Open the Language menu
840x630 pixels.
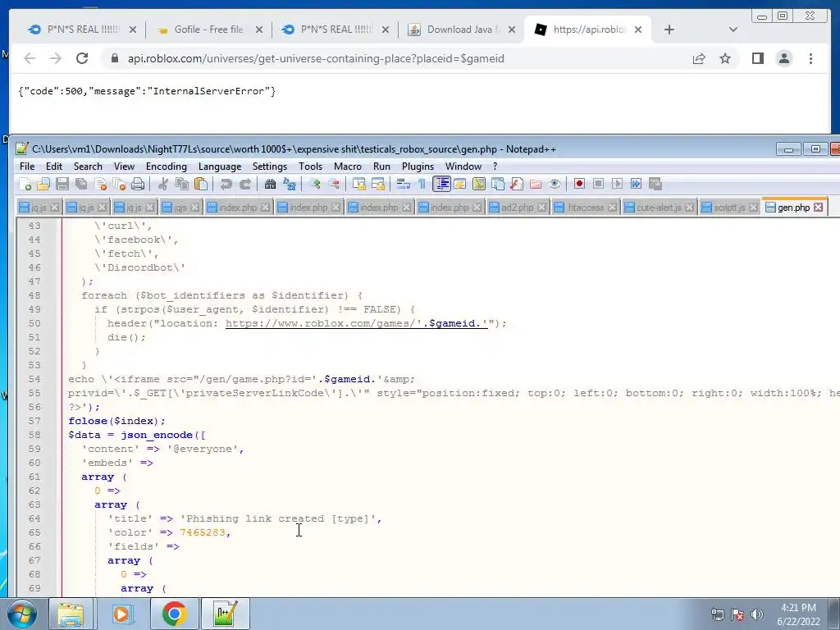point(220,167)
